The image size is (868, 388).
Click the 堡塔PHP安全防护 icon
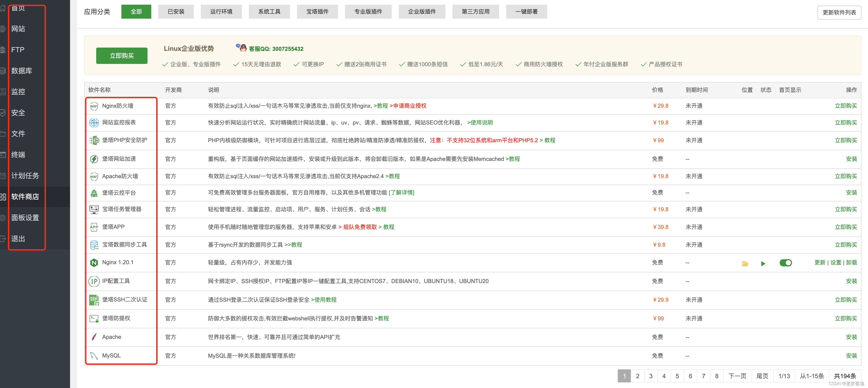94,140
